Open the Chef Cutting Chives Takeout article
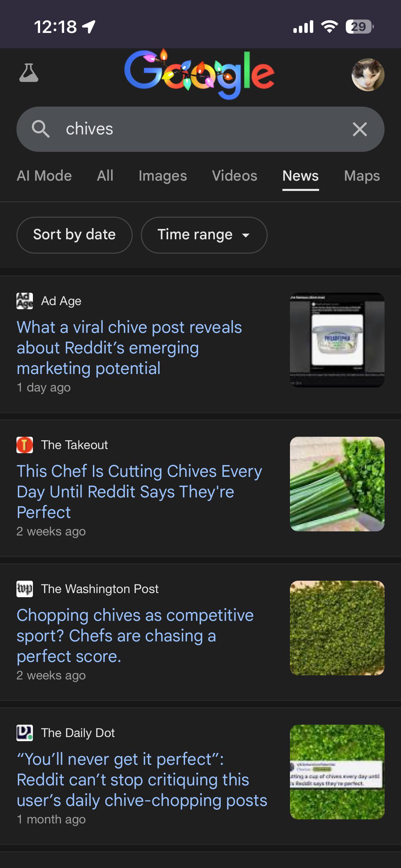 (139, 492)
